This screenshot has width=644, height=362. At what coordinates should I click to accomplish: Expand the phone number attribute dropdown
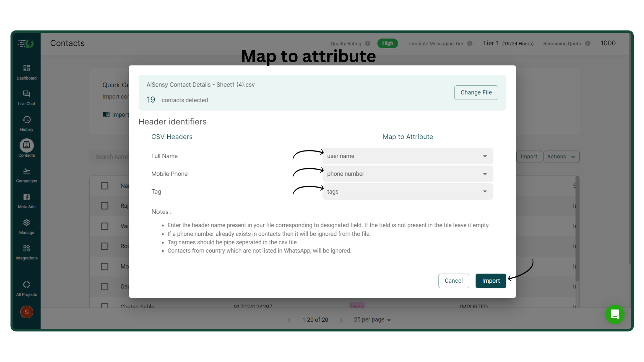[x=408, y=174]
